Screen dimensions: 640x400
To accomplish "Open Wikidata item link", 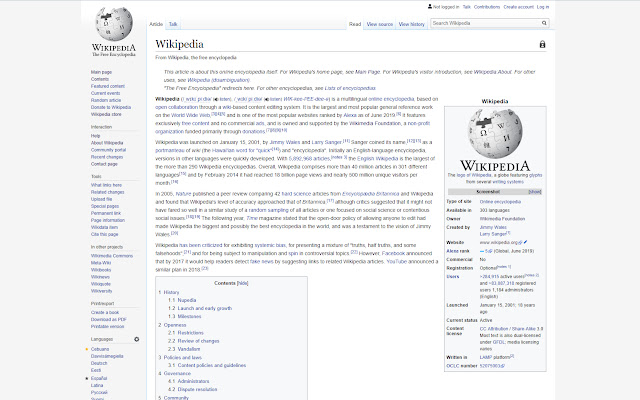I will (x=104, y=227).
